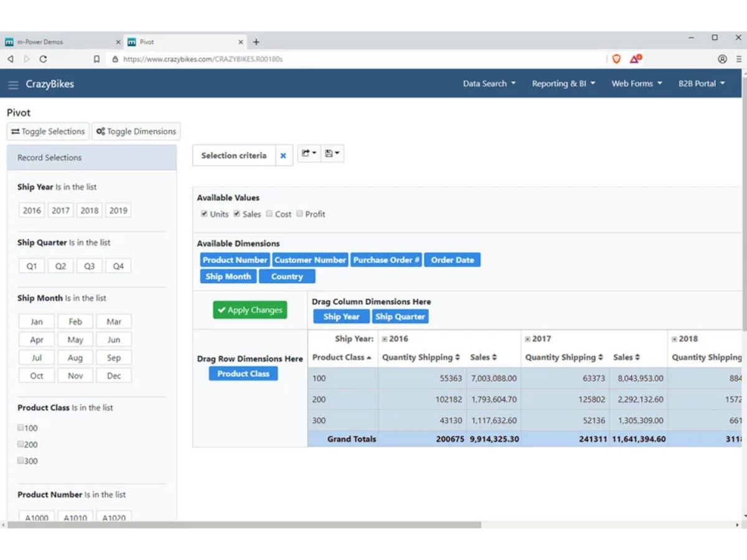This screenshot has height=560, width=747.
Task: Enable the Profit value checkbox
Action: point(299,213)
